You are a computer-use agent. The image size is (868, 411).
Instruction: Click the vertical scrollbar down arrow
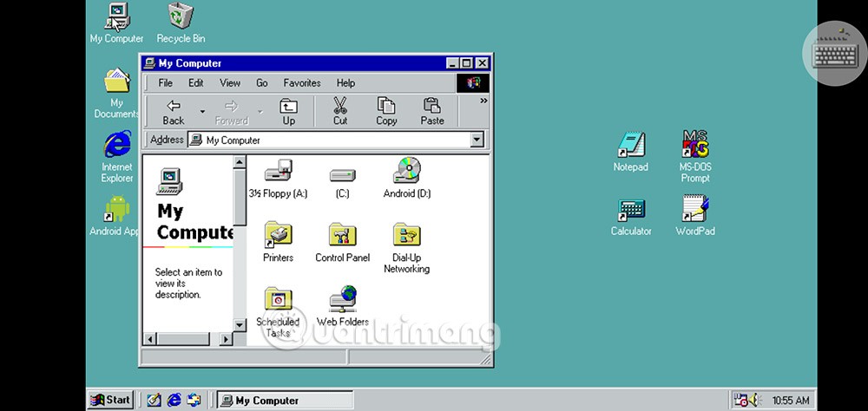[x=240, y=324]
